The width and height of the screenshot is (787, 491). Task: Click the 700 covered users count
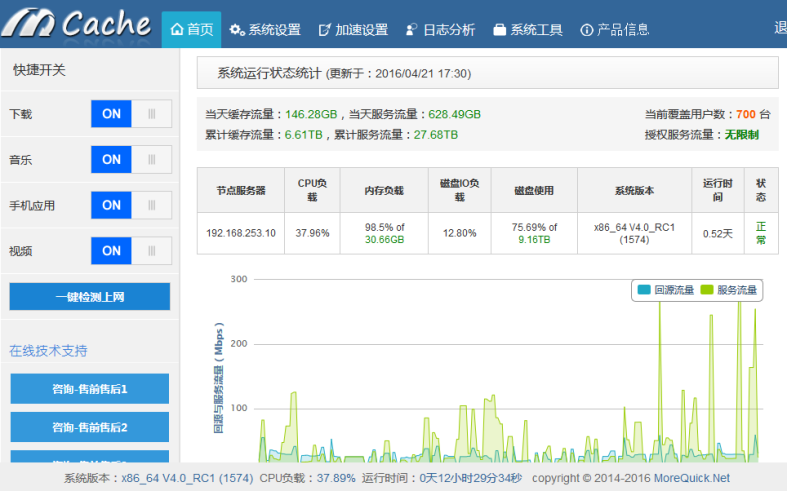tap(746, 114)
